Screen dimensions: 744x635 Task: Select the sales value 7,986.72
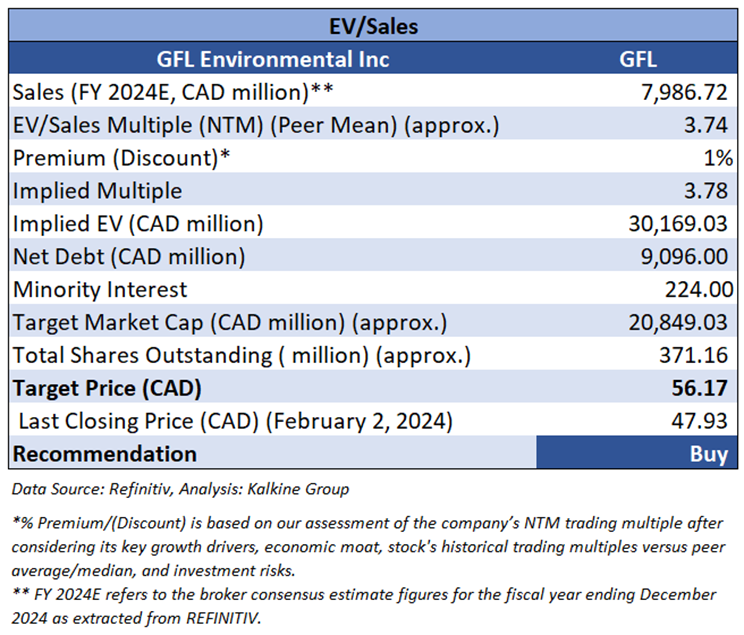pyautogui.click(x=684, y=92)
